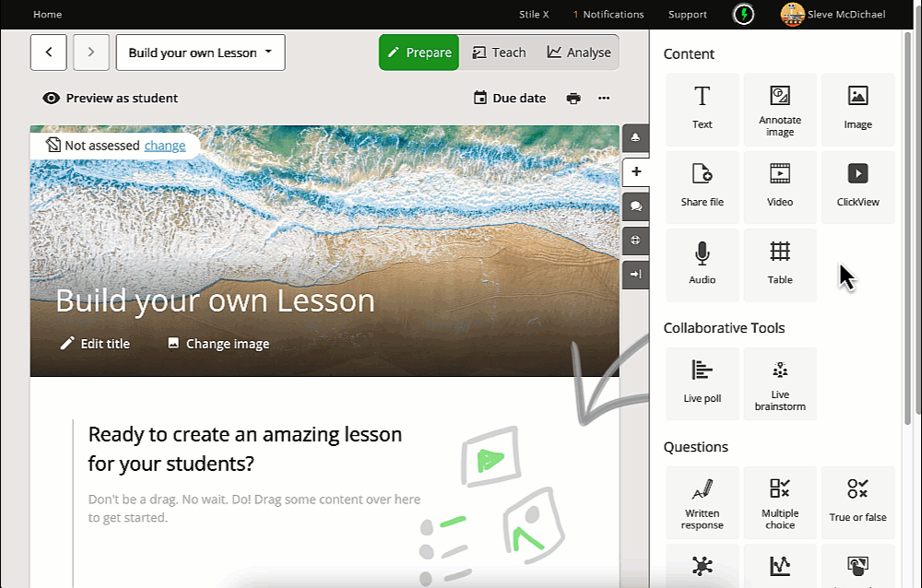Go to the next lesson arrow
The width and height of the screenshot is (922, 588).
pos(91,53)
